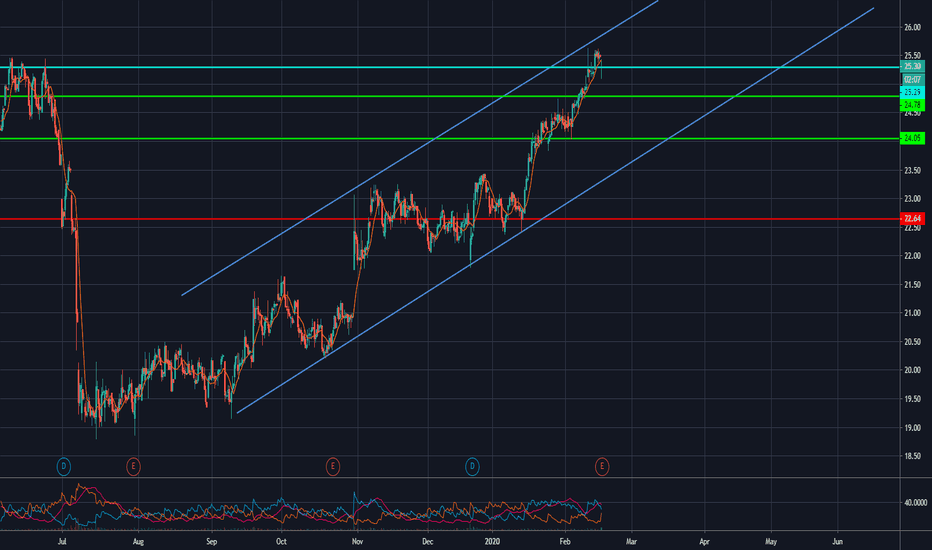Select the cyan horizontal line at 25.29

pyautogui.click(x=450, y=67)
